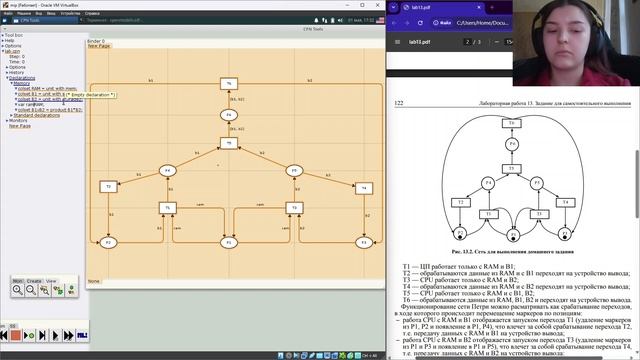The width and height of the screenshot is (640, 360).
Task: Click the last tool icon in the View palette
Action: pyautogui.click(x=71, y=290)
